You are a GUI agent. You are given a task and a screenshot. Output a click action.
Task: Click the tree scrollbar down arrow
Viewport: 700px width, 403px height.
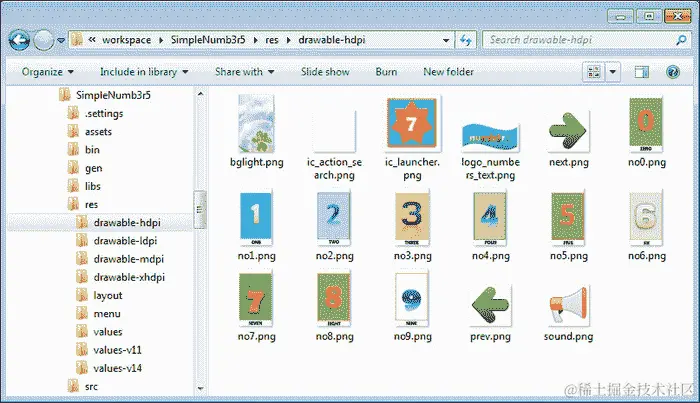pos(200,389)
